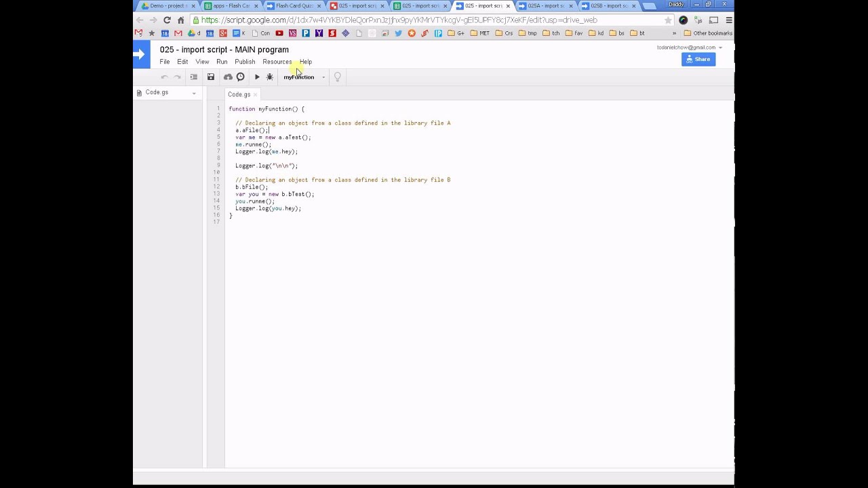Image resolution: width=868 pixels, height=488 pixels.
Task: Open the Crs bookmarks folder
Action: click(x=505, y=33)
